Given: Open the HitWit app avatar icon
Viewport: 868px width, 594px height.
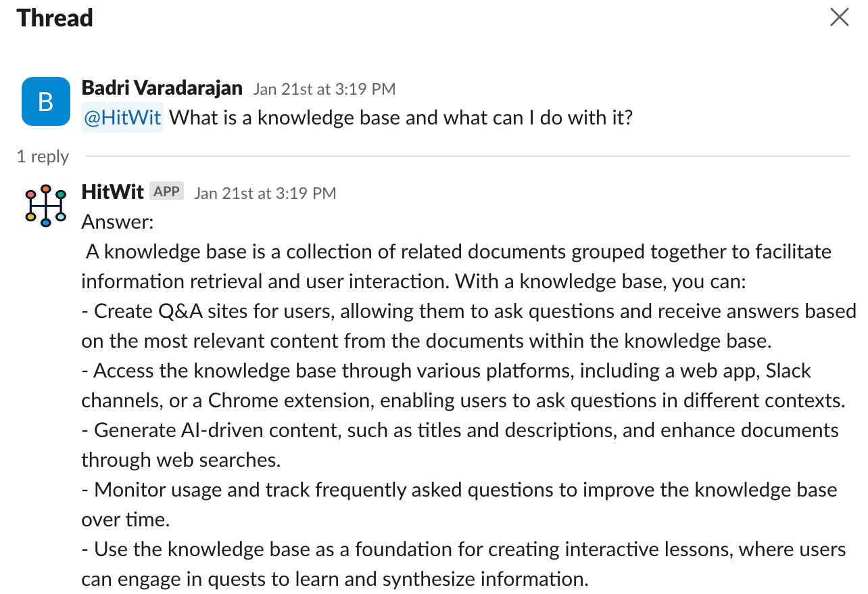Looking at the screenshot, I should [45, 205].
